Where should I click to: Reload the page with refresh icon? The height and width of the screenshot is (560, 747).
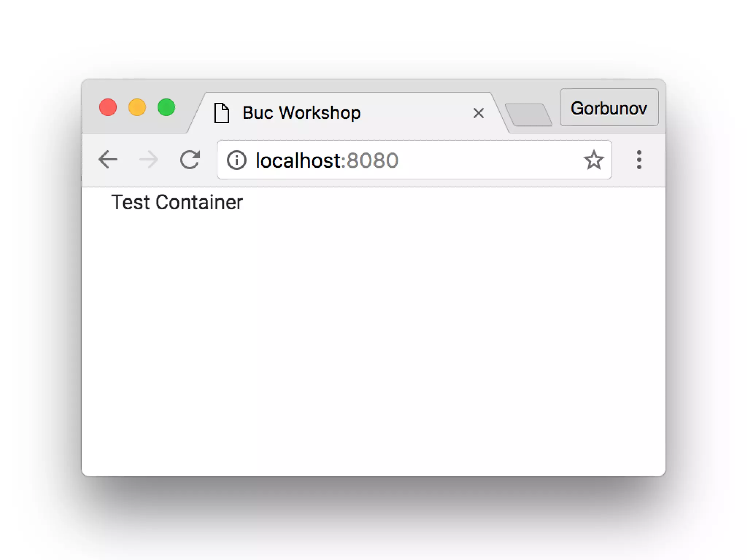tap(190, 160)
